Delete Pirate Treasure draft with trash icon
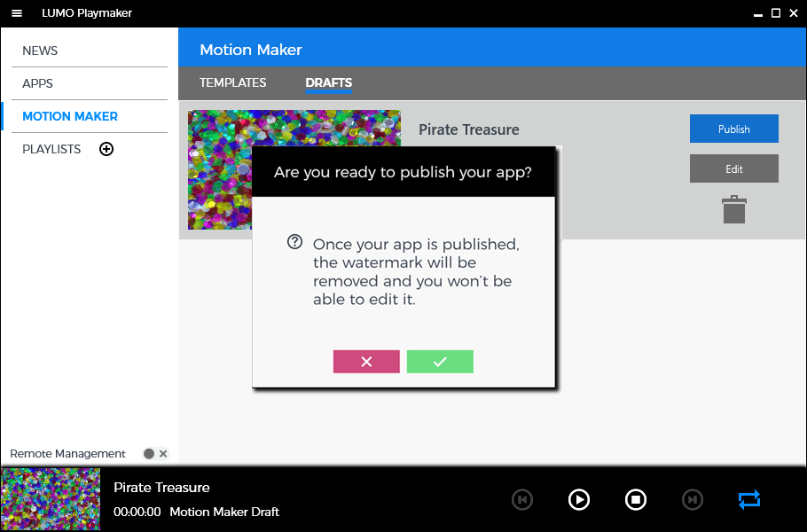This screenshot has width=807, height=532. (x=733, y=210)
